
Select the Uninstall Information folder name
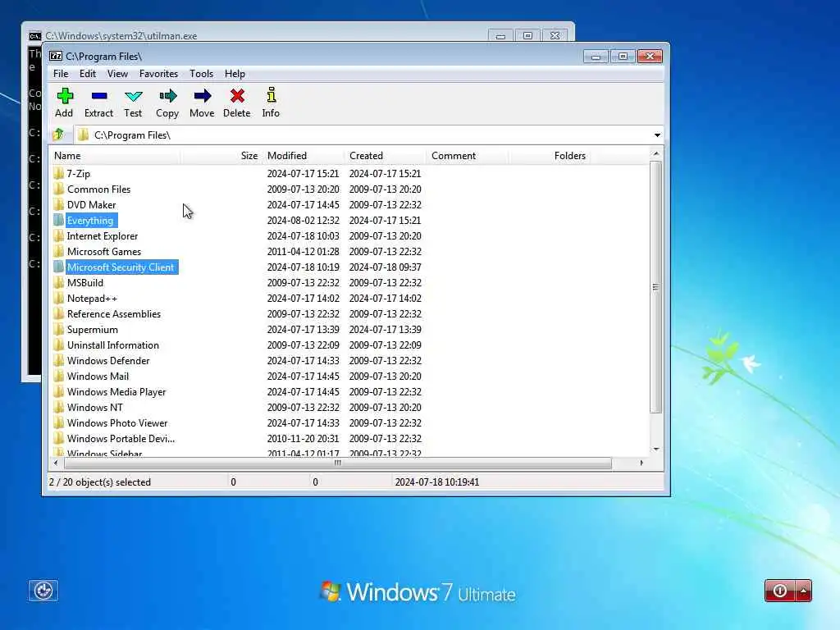point(113,345)
